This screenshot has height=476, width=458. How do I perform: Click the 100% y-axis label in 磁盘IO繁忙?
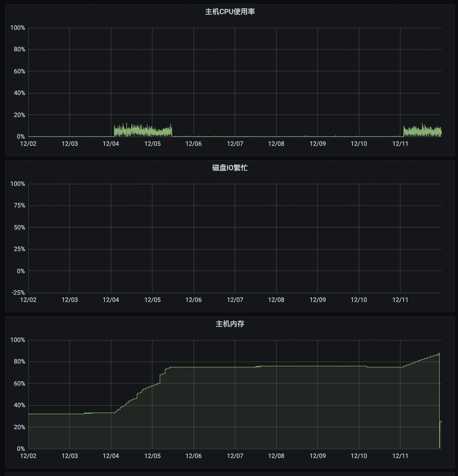18,184
